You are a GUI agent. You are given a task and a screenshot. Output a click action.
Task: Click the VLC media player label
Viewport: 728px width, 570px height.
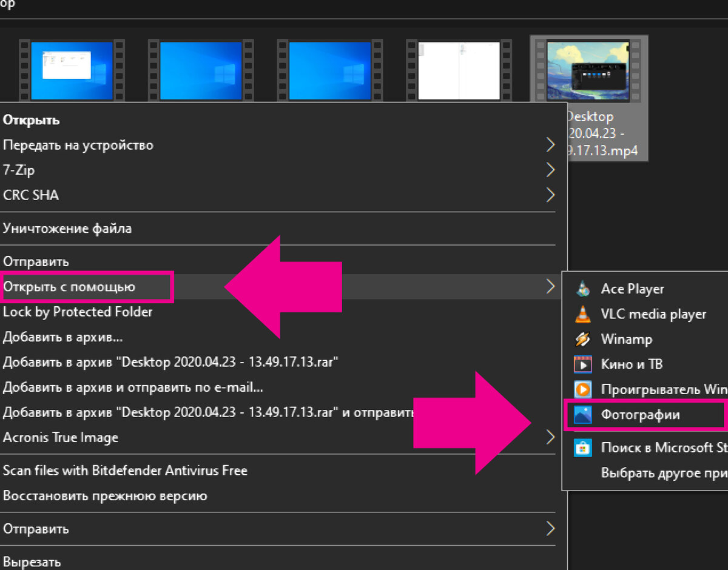tap(654, 314)
